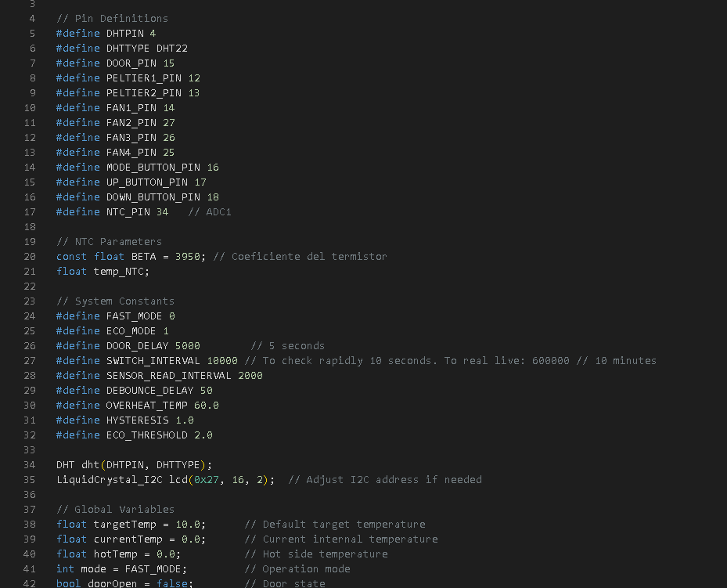727x588 pixels.
Task: Click the 0x27 I2C address in lcd constructor
Action: tap(207, 479)
